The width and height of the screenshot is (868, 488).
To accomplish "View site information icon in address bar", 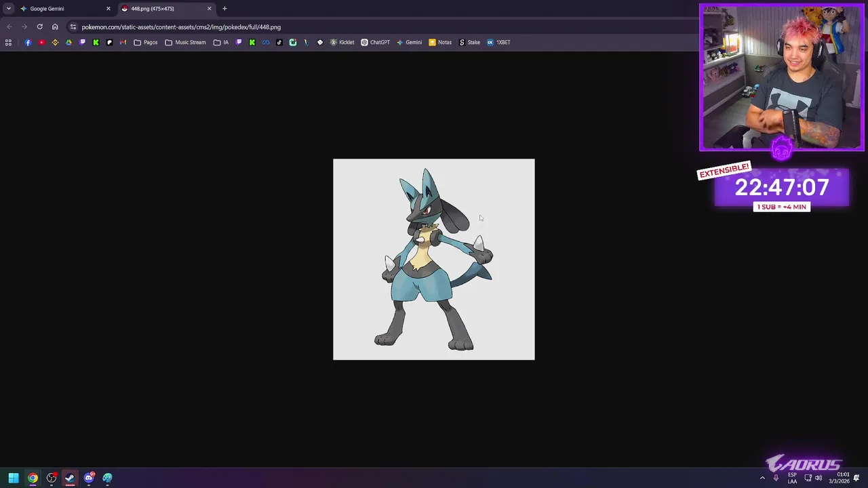I will pyautogui.click(x=73, y=27).
